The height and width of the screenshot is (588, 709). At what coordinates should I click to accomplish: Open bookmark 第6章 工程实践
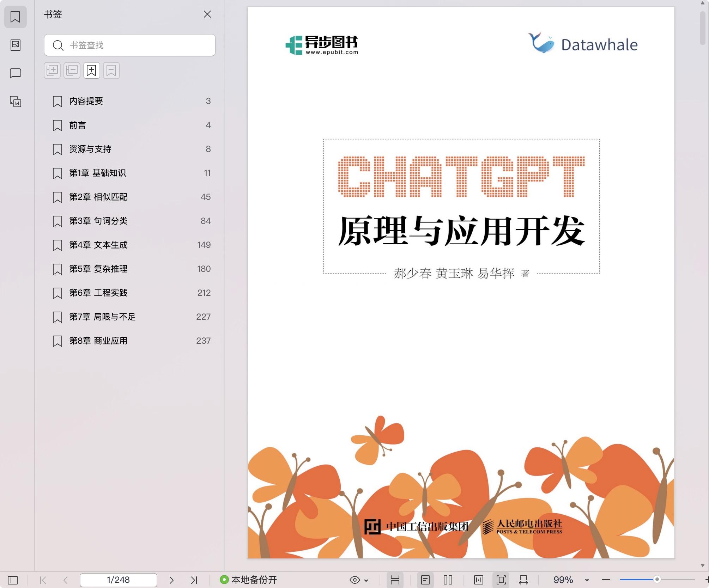click(x=130, y=293)
